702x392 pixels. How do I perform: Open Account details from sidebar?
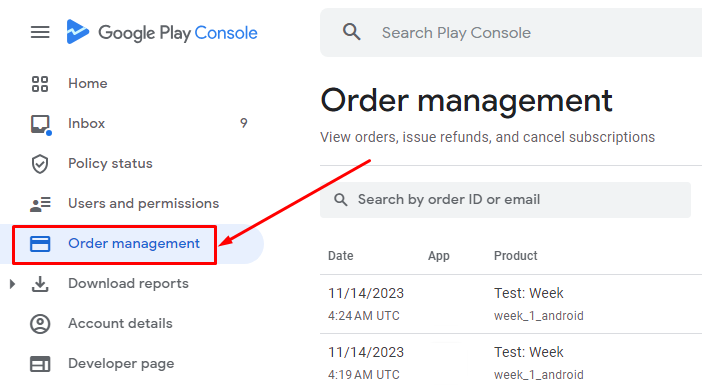120,324
